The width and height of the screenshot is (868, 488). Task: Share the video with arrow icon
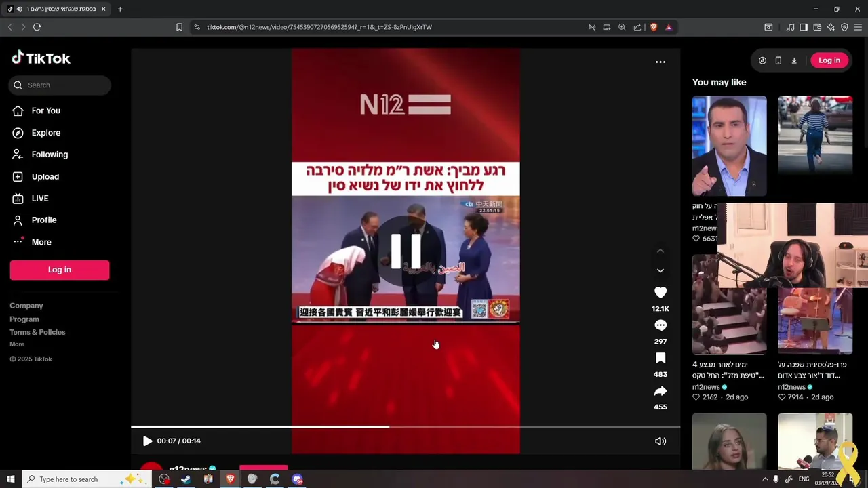660,391
